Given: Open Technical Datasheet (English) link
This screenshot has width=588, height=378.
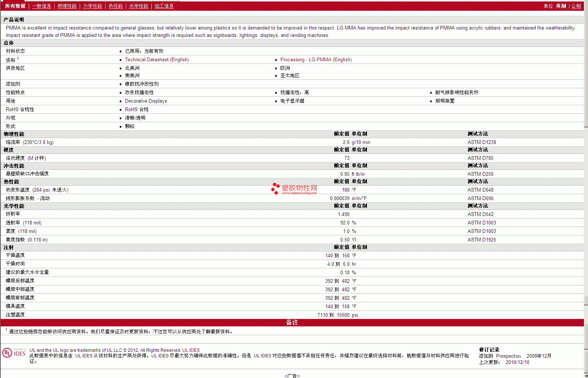Looking at the screenshot, I should click(157, 59).
